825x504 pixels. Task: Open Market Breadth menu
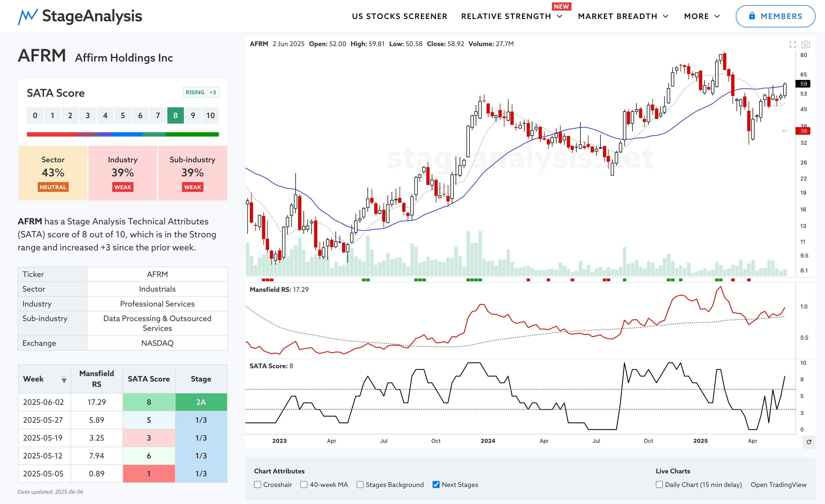click(x=618, y=16)
